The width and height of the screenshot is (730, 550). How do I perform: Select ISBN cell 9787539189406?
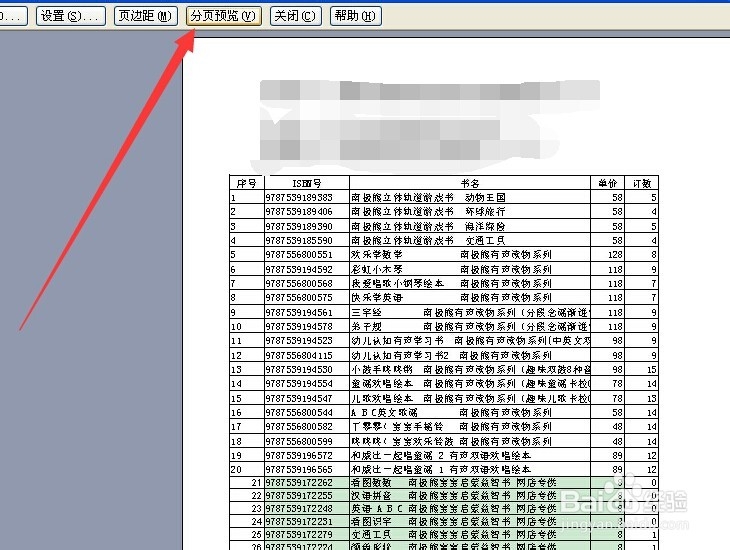pyautogui.click(x=307, y=211)
